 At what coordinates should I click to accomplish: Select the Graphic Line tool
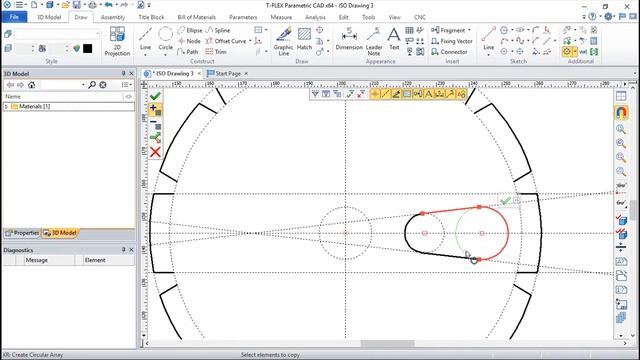point(283,41)
